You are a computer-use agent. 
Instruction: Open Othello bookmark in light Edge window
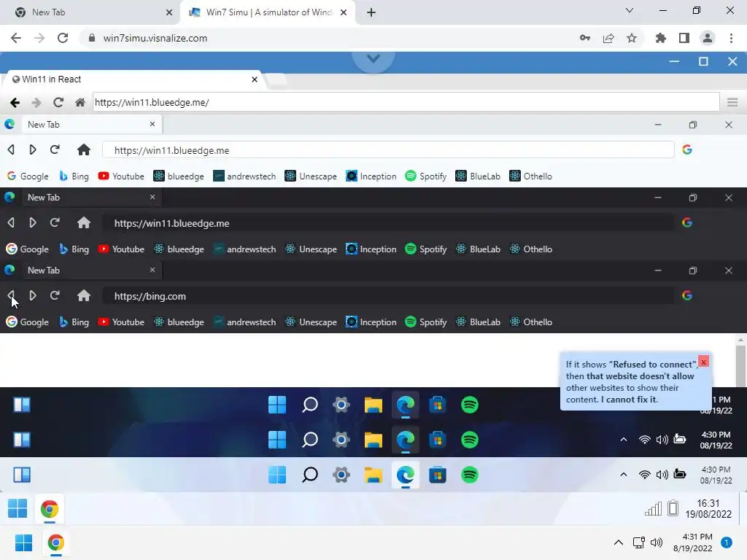coord(530,176)
